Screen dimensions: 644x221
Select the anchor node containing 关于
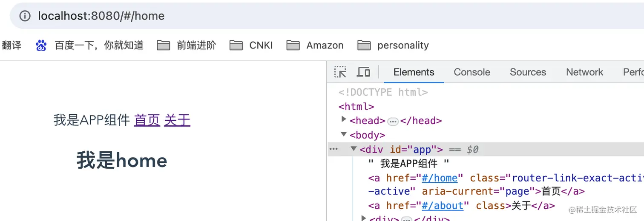(x=462, y=206)
